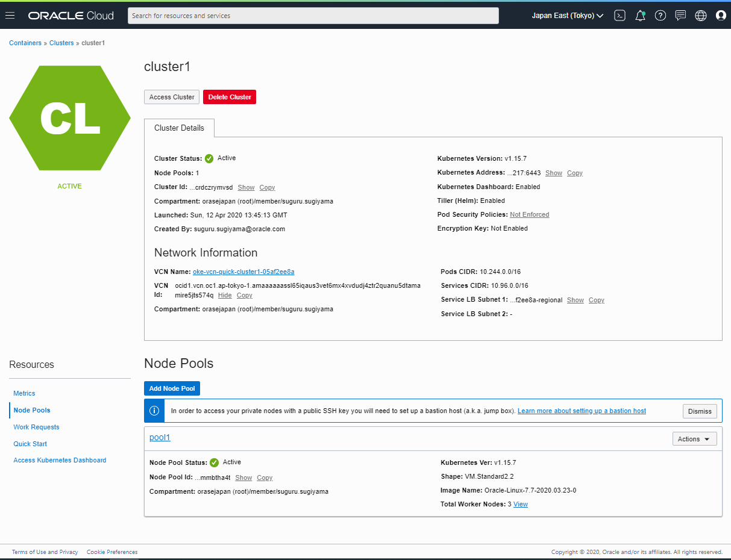Select the Cluster Details tab
The height and width of the screenshot is (560, 731).
coord(179,128)
